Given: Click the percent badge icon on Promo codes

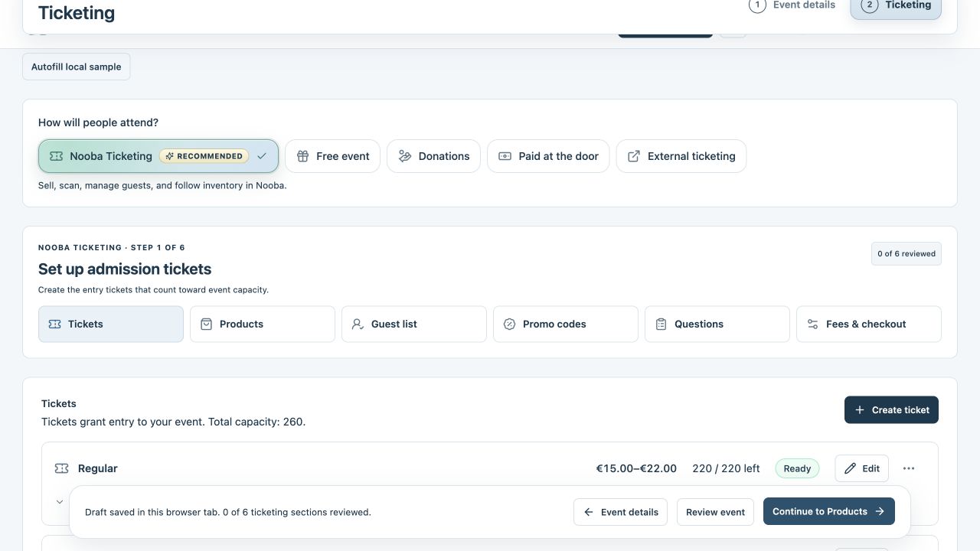Looking at the screenshot, I should coord(509,324).
